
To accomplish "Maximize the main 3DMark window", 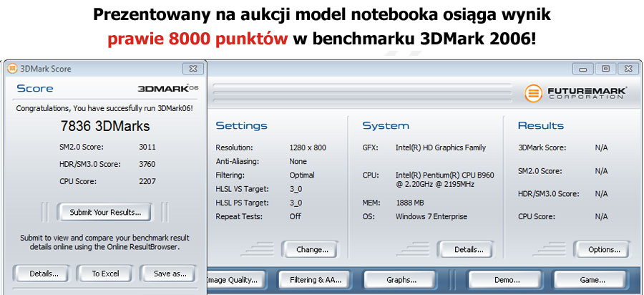I will pos(605,69).
